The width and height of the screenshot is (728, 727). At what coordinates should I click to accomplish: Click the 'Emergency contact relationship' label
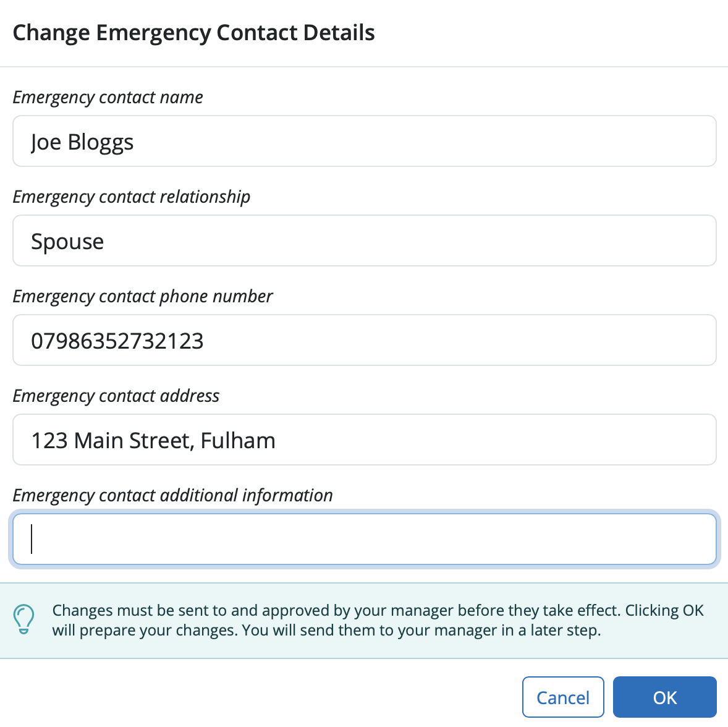pyautogui.click(x=132, y=197)
